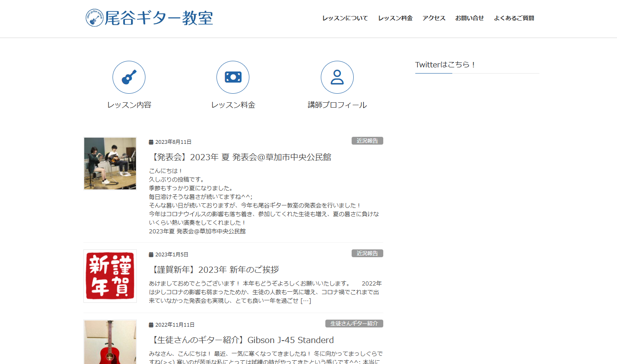Click the 謹賀新年 red stamp thumbnail
617x364 pixels.
coord(110,276)
